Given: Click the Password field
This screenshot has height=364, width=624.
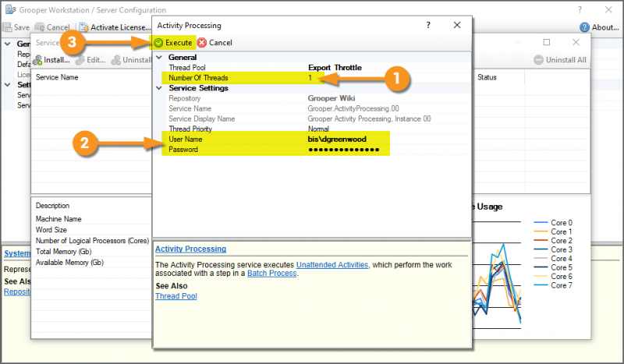Looking at the screenshot, I should click(x=344, y=150).
